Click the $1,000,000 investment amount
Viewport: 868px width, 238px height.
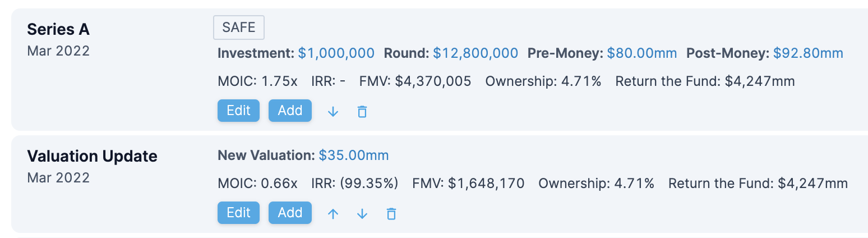[336, 53]
